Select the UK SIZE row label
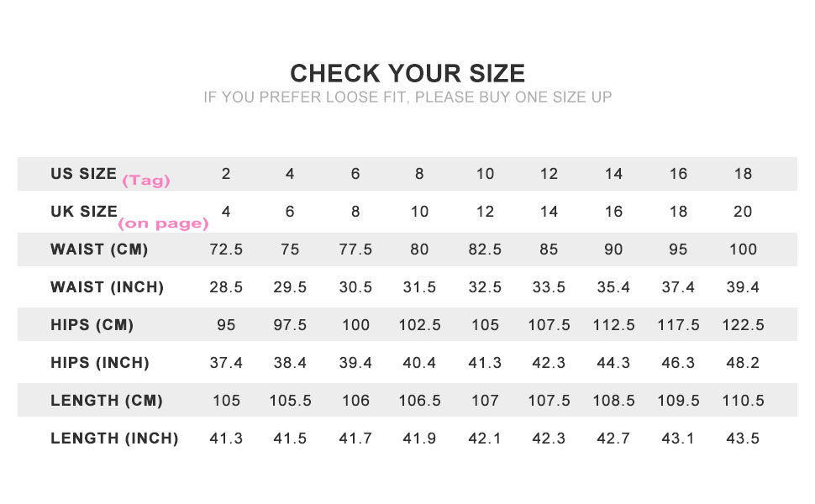The height and width of the screenshot is (504, 815). click(83, 212)
